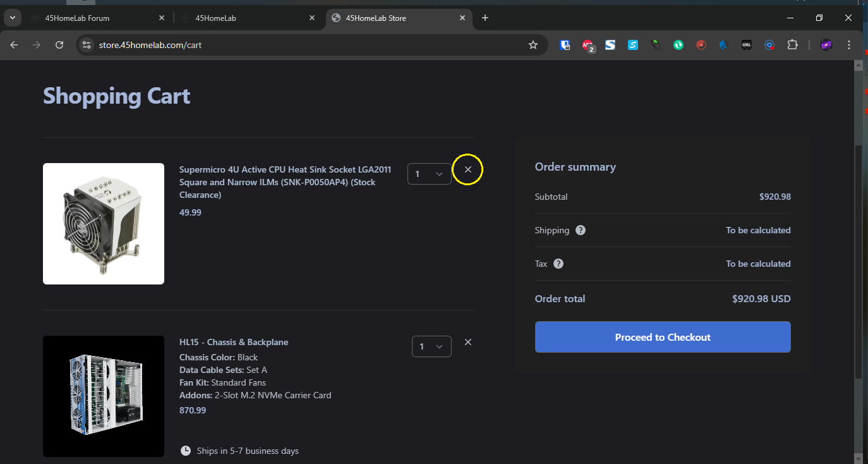Screen dimensions: 868x464
Task: Click 'Ships in 5-7 business days' text
Action: tap(248, 451)
